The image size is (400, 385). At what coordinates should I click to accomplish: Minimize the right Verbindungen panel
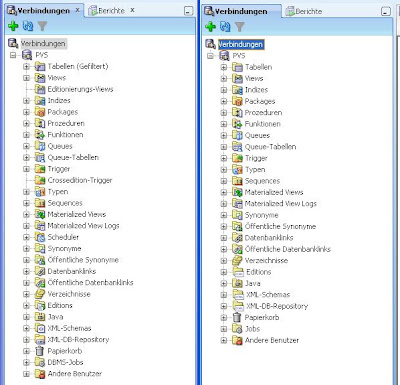(386, 12)
